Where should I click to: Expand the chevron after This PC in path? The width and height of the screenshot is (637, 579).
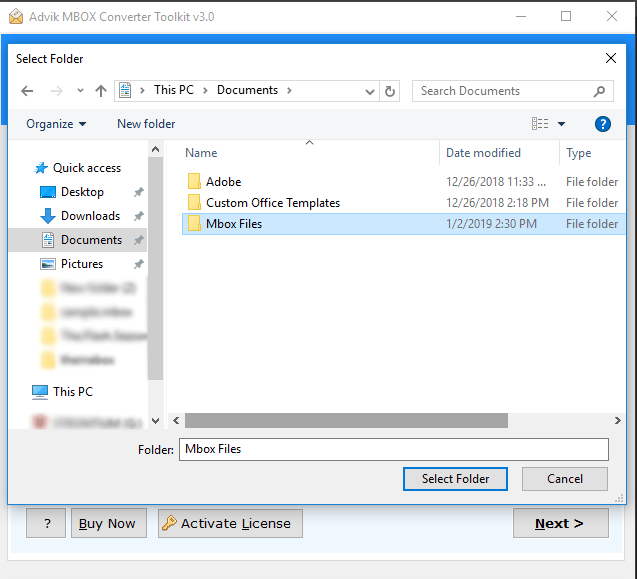pos(206,90)
